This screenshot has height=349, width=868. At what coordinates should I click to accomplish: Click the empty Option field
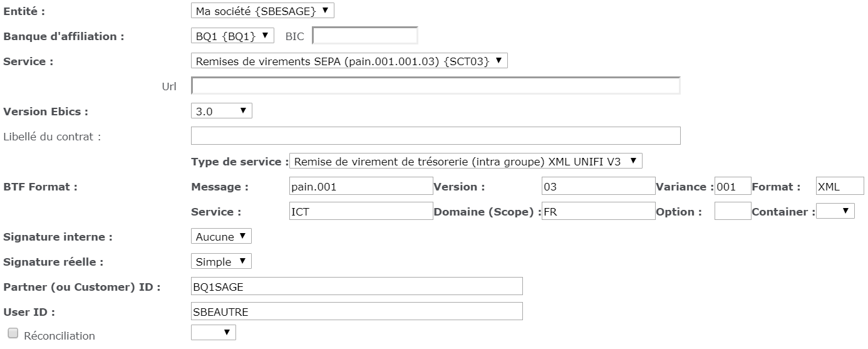732,212
